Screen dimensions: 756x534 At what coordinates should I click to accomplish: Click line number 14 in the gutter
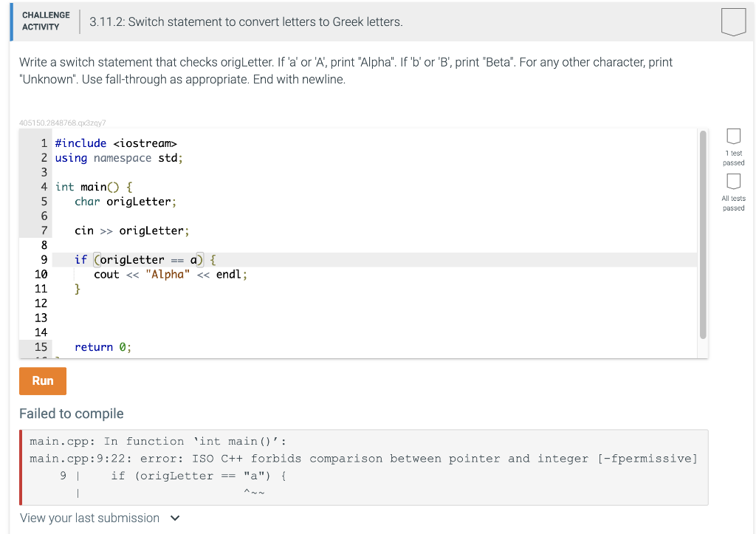tap(41, 332)
